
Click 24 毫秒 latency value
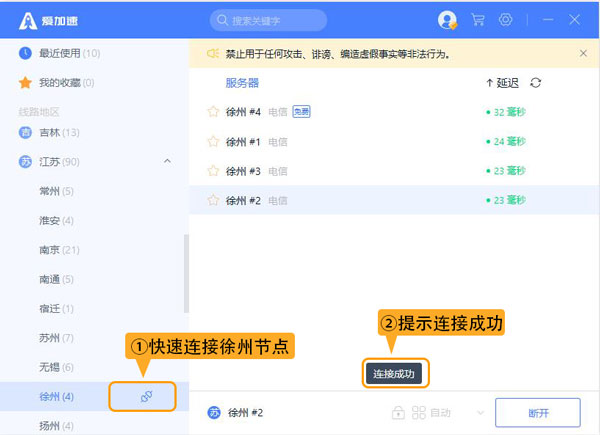pos(509,142)
